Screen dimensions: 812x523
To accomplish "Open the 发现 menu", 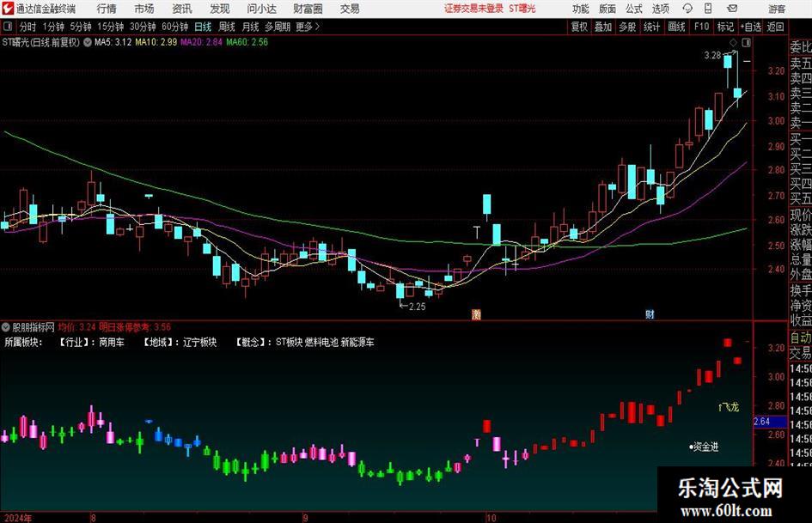I will [220, 9].
